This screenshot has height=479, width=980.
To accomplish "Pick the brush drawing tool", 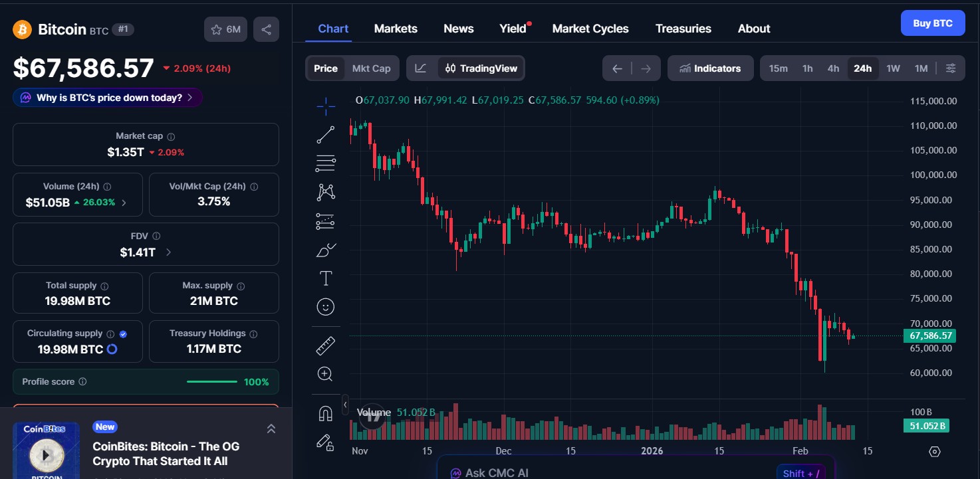I will coord(325,250).
